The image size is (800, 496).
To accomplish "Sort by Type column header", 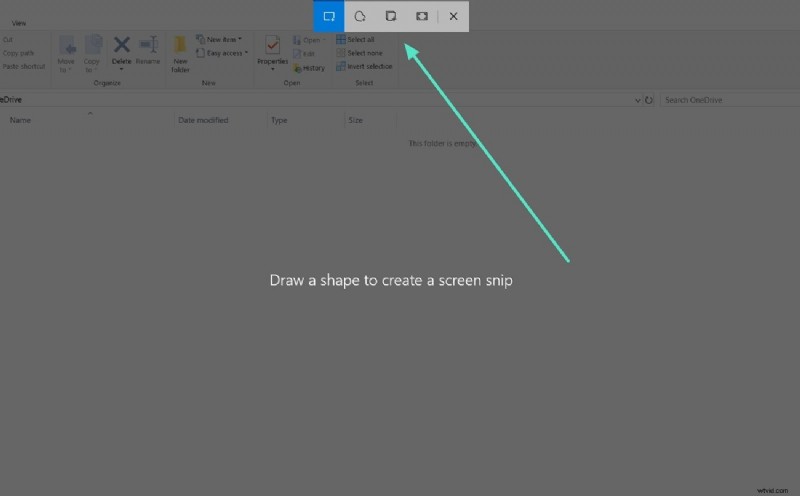I will (279, 120).
